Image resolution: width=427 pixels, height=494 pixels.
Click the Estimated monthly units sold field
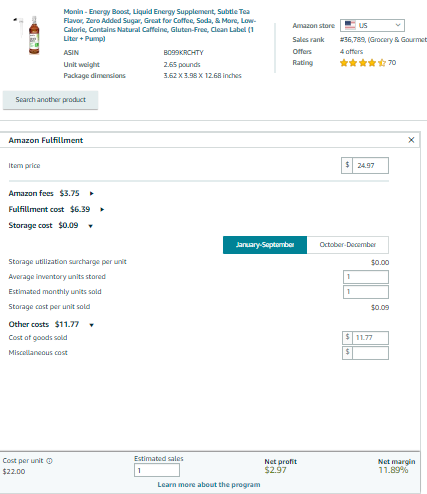click(x=366, y=292)
